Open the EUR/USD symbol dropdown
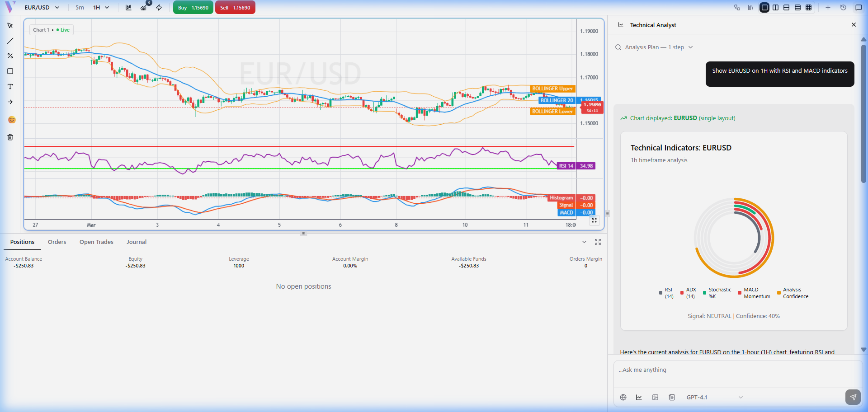 tap(42, 8)
